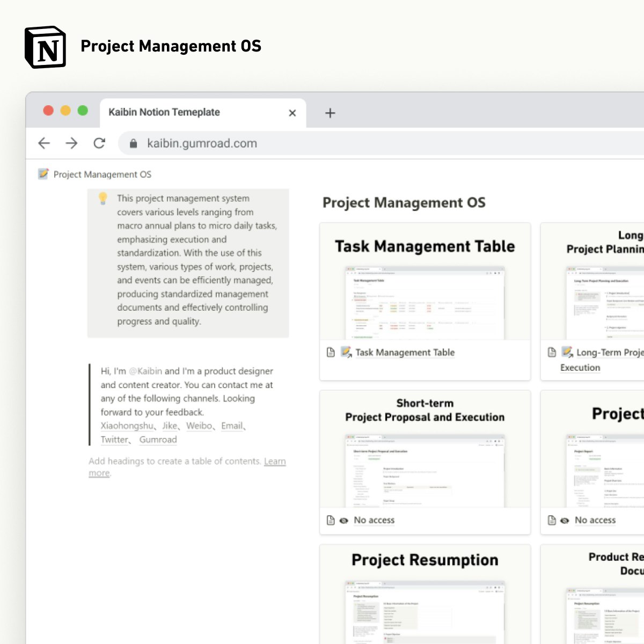Open the Xiaohongshu contact link
The image size is (644, 644).
tap(127, 426)
